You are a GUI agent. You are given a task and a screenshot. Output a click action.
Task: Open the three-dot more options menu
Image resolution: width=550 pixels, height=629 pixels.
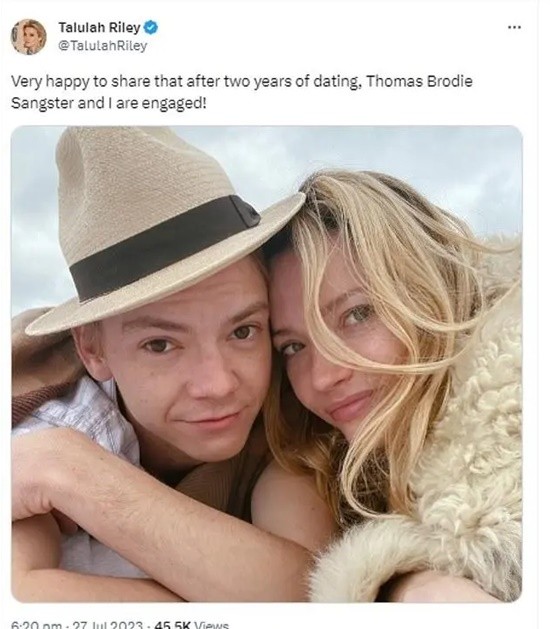[x=514, y=27]
